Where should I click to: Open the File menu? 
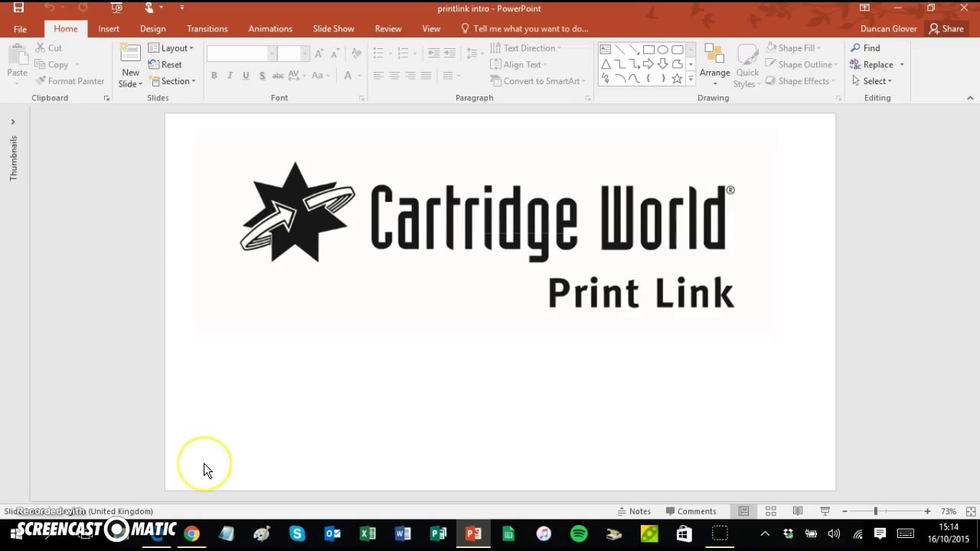pyautogui.click(x=20, y=29)
